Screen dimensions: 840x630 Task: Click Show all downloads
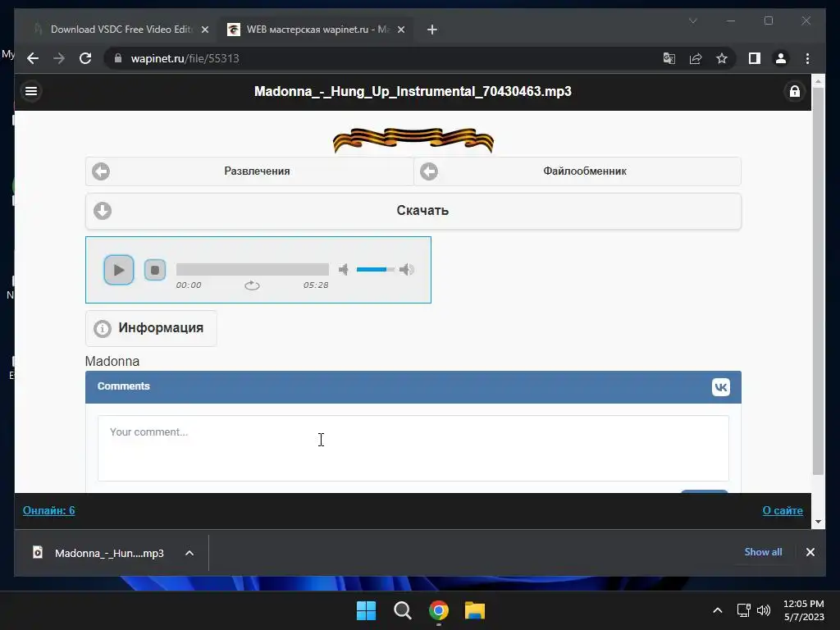point(763,552)
